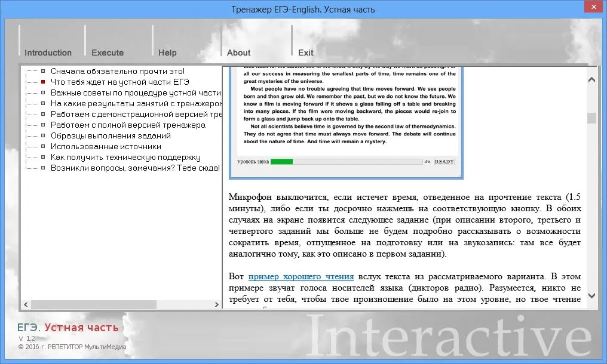Click the embedded task screenshot thumbnail
This screenshot has height=364, width=607.
(346, 122)
